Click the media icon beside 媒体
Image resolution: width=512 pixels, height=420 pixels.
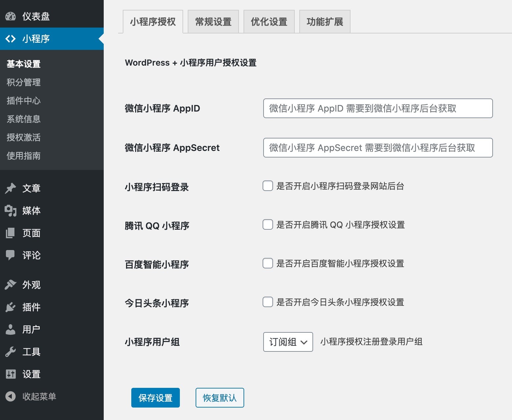[x=11, y=210]
